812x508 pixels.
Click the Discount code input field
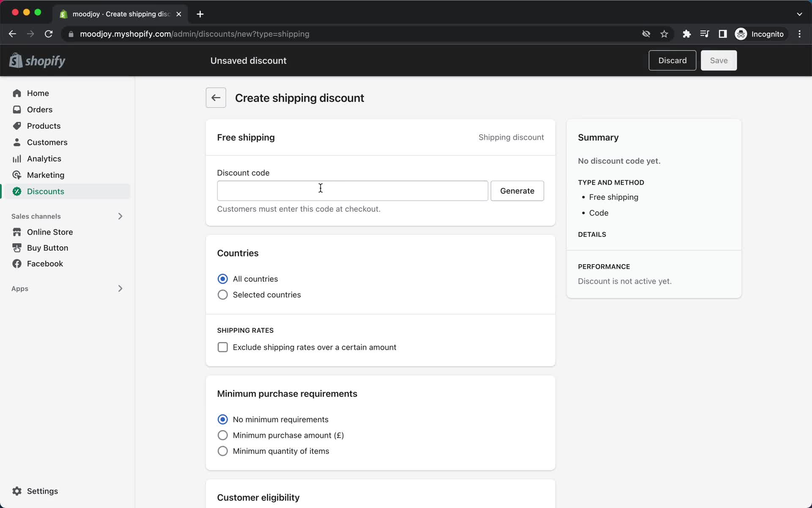pos(352,191)
